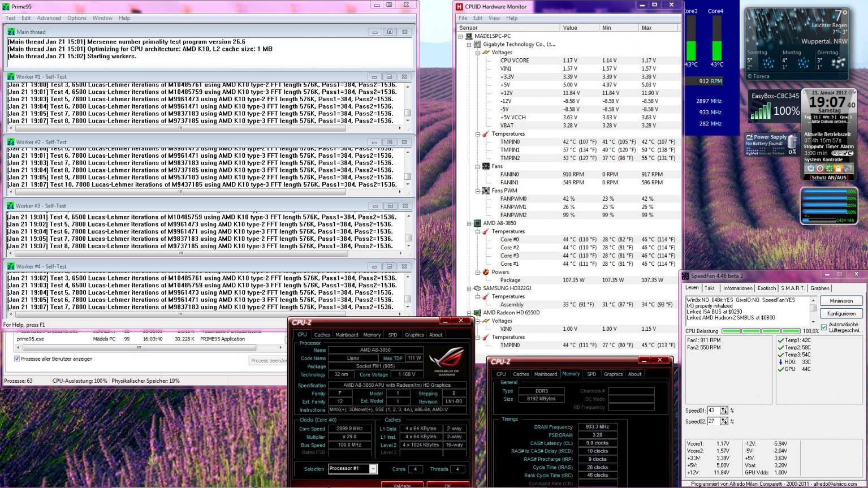Click the Gigabyte Temperatures thermometer icon
The width and height of the screenshot is (868, 488).
click(x=486, y=134)
